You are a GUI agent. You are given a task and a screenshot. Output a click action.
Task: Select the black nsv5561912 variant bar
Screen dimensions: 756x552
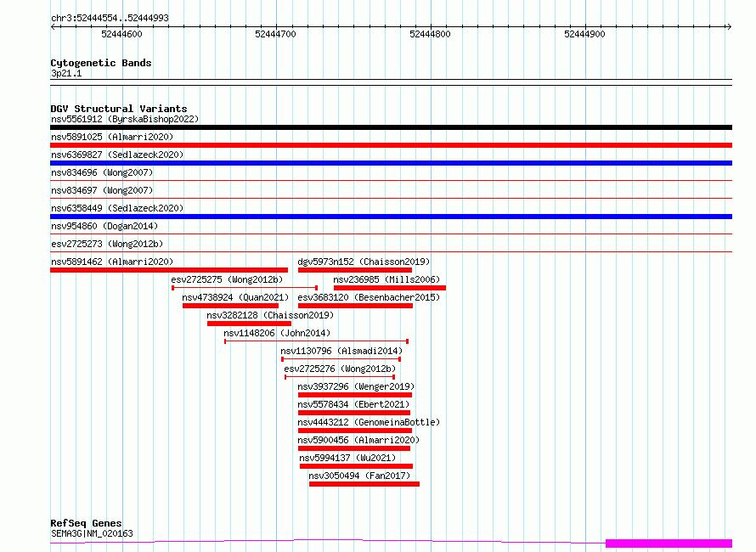tap(391, 127)
